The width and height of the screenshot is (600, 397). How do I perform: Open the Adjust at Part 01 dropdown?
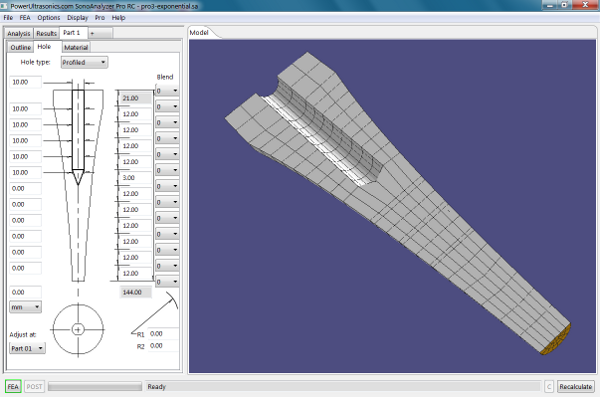coord(27,348)
